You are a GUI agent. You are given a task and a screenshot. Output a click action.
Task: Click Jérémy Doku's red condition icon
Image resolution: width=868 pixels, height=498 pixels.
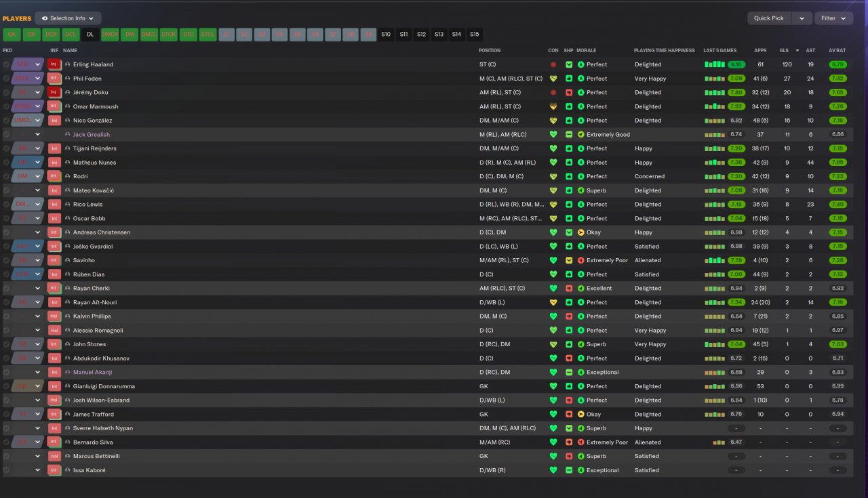coord(553,92)
